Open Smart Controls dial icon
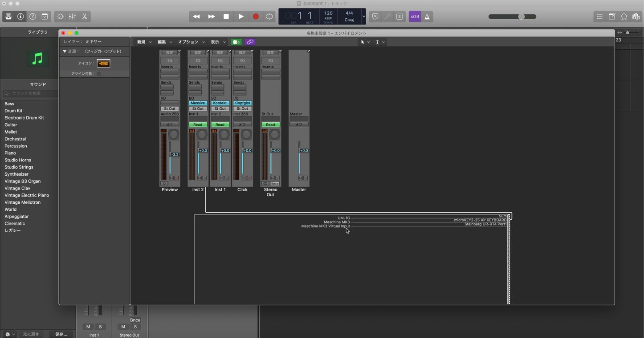This screenshot has width=644, height=338. pos(60,16)
